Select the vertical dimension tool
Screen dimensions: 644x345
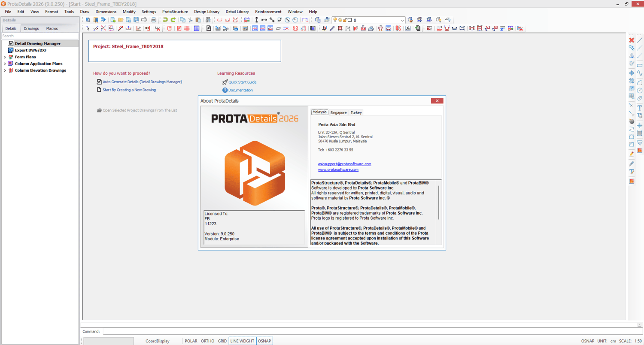coord(257,20)
